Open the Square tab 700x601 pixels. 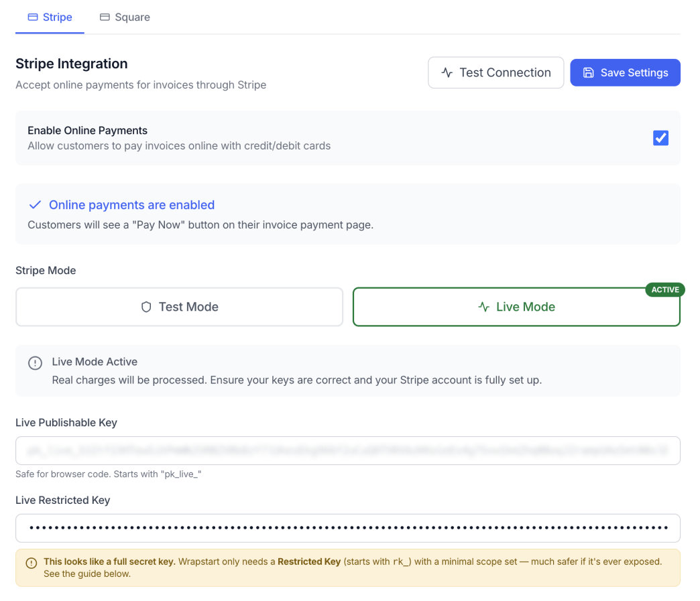point(125,17)
